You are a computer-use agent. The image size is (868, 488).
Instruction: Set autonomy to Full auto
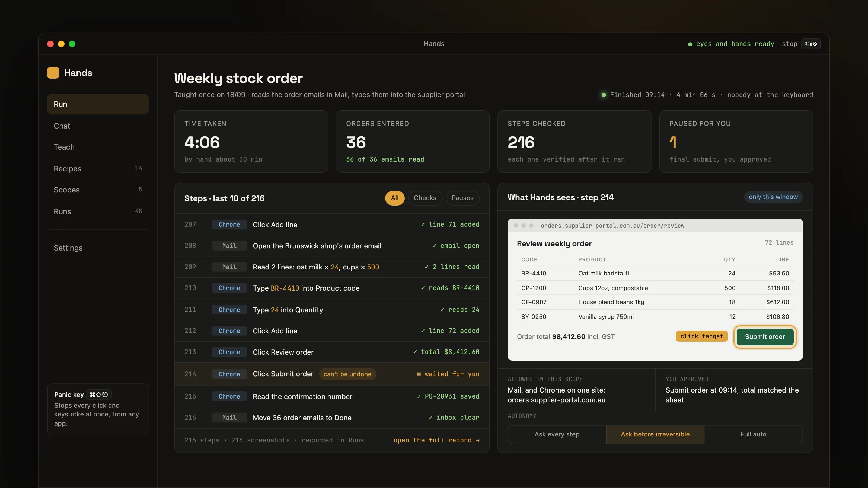(x=753, y=434)
